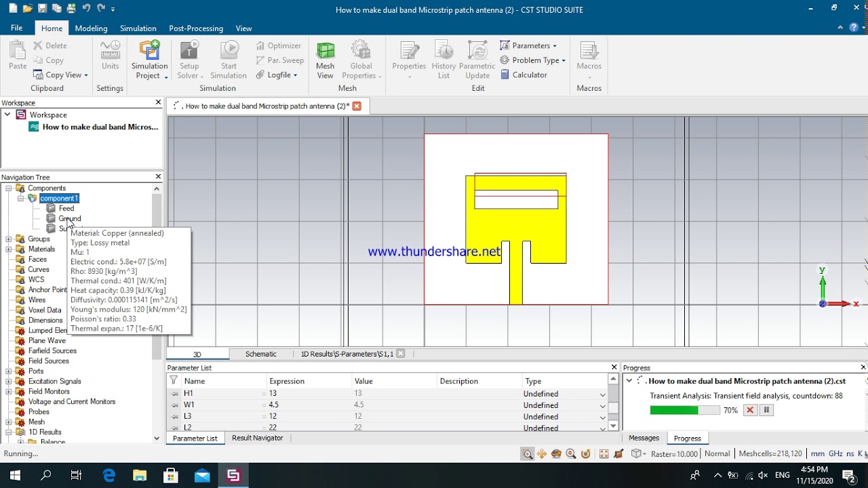Close the 1D Results S1,1 tab
868x488 pixels.
coord(401,354)
